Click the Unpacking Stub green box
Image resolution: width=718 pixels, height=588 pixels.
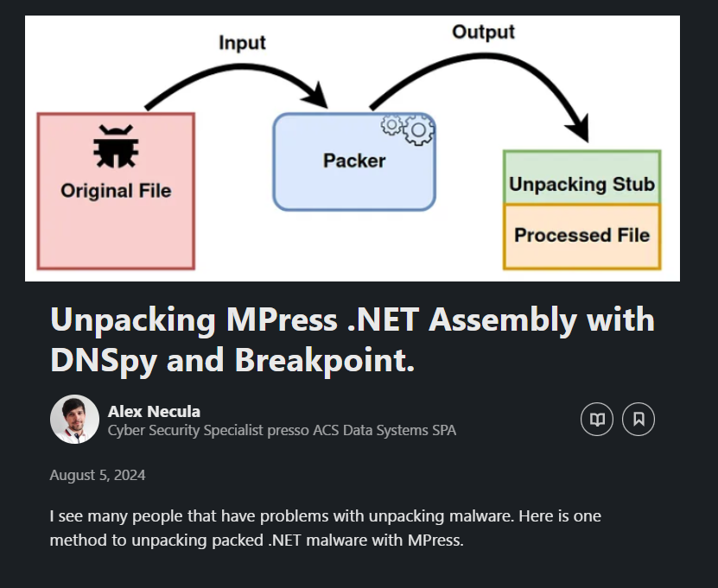point(582,177)
